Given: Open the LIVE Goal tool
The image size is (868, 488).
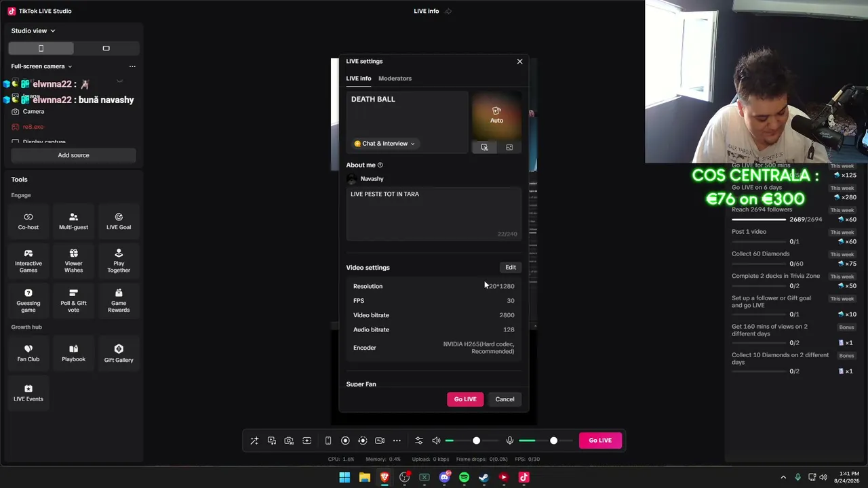Looking at the screenshot, I should point(119,221).
